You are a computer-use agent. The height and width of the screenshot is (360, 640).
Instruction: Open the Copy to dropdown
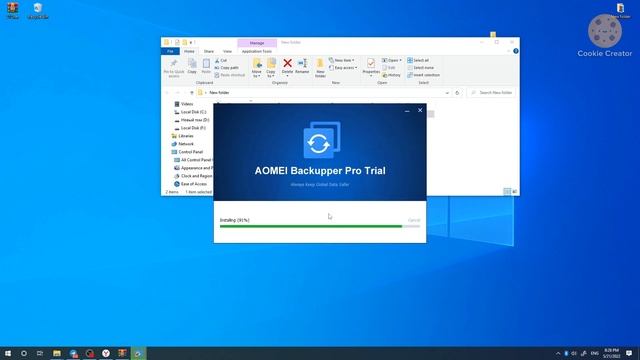click(271, 68)
